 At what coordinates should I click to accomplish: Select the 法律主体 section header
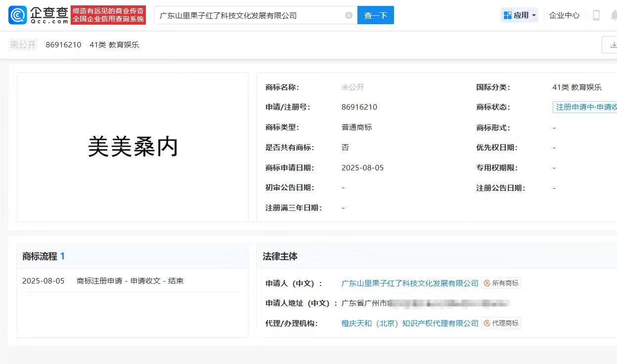(280, 256)
